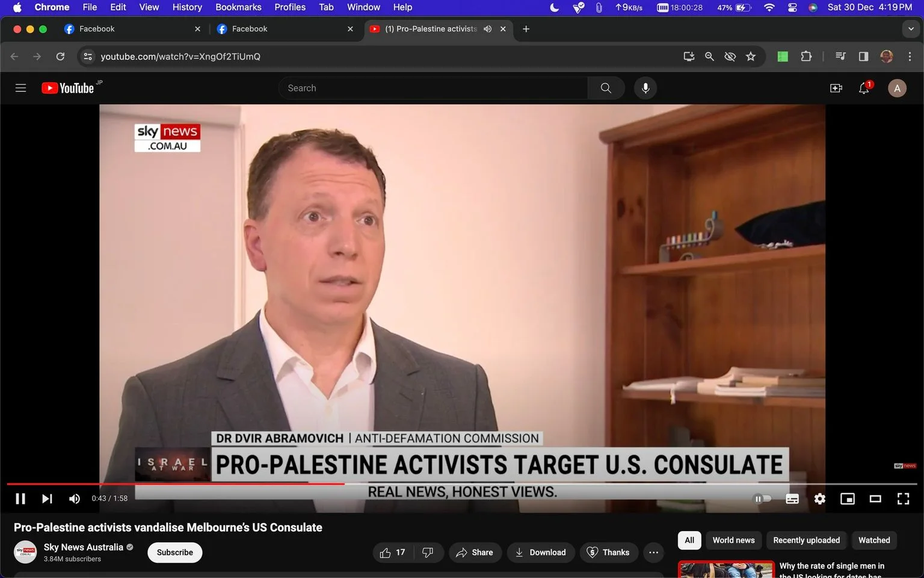Subscribe to Sky News Australia
This screenshot has width=924, height=578.
(x=175, y=552)
